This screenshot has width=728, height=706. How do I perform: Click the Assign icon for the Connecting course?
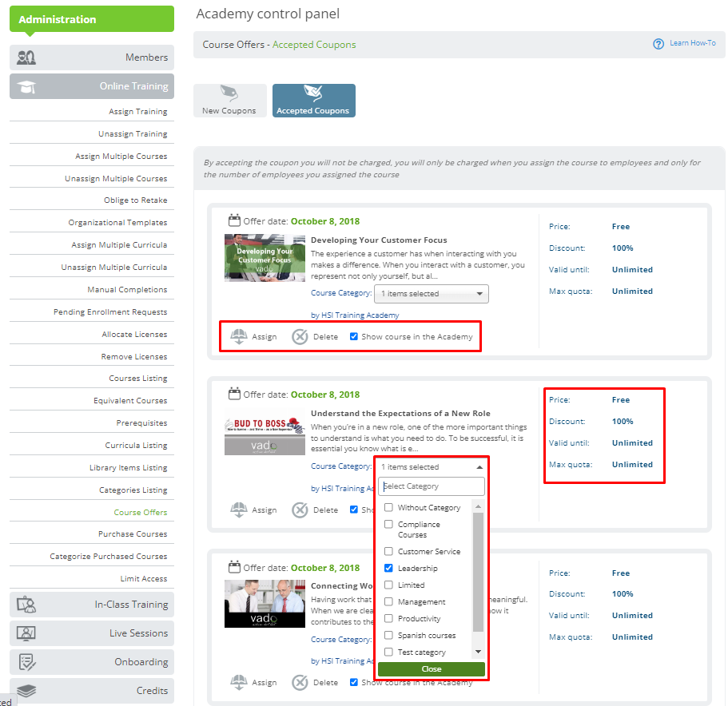pyautogui.click(x=239, y=682)
